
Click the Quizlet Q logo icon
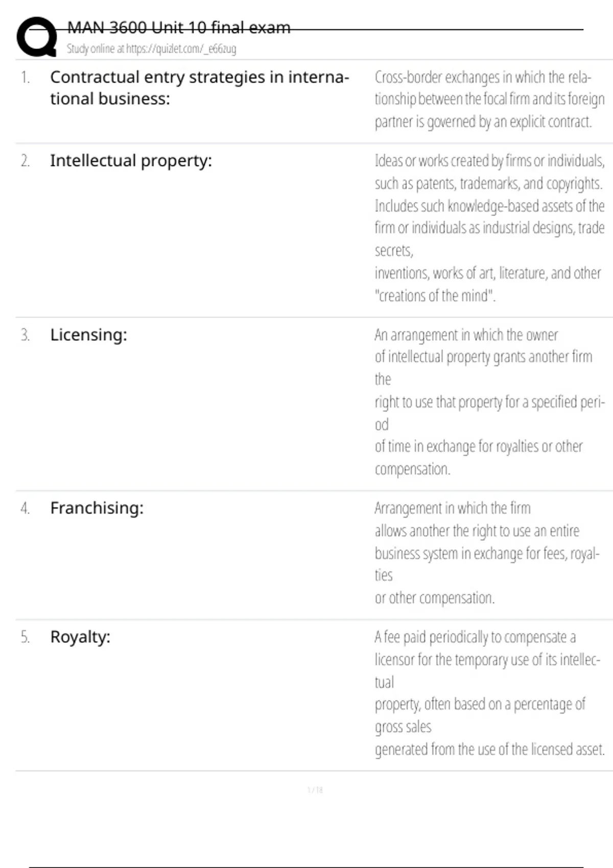tap(37, 37)
